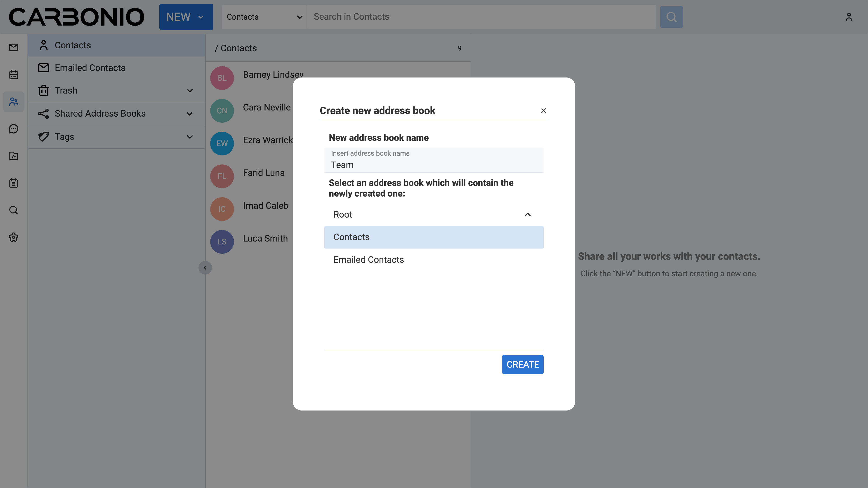Open the Calendar module icon
Screen dimensions: 868x488
point(14,74)
